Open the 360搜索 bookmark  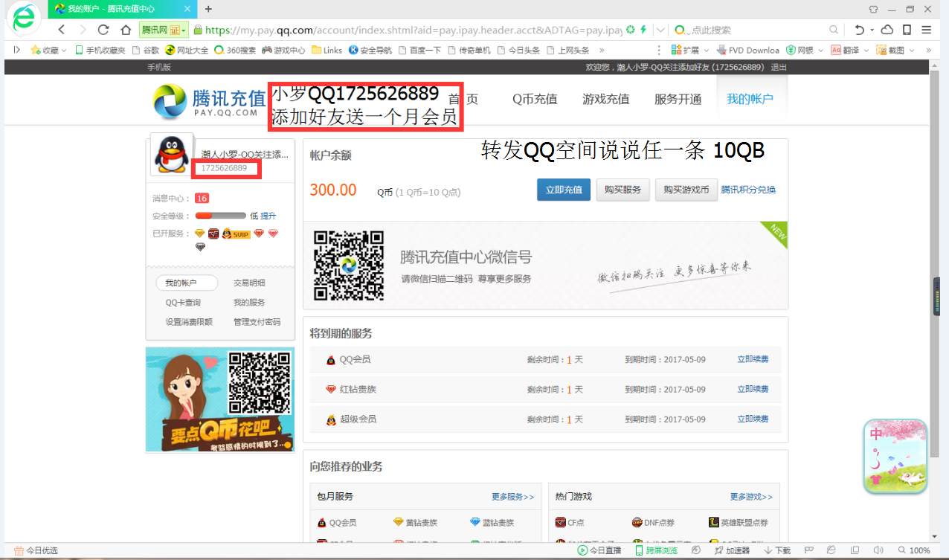235,50
